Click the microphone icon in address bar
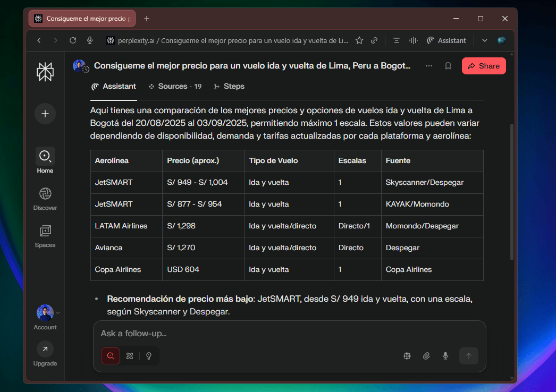 (90, 40)
